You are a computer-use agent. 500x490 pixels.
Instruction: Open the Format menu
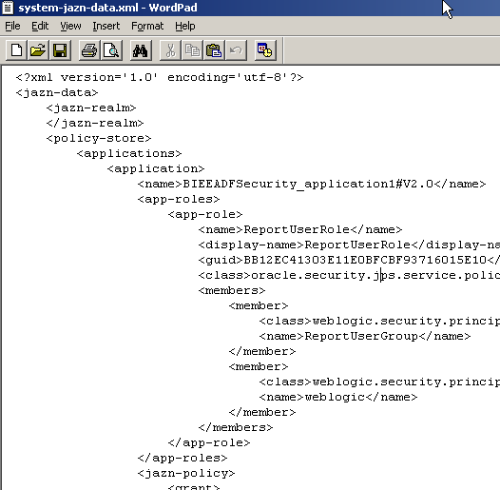[x=147, y=26]
